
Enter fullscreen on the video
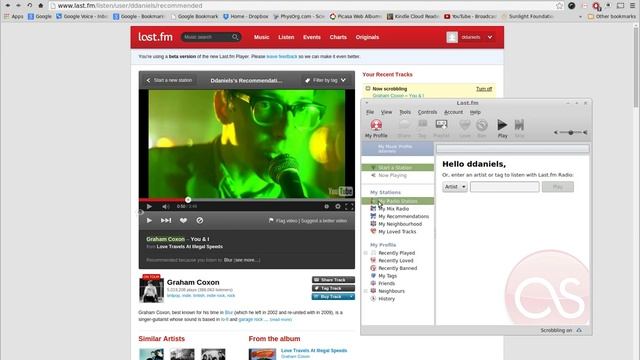pyautogui.click(x=349, y=207)
